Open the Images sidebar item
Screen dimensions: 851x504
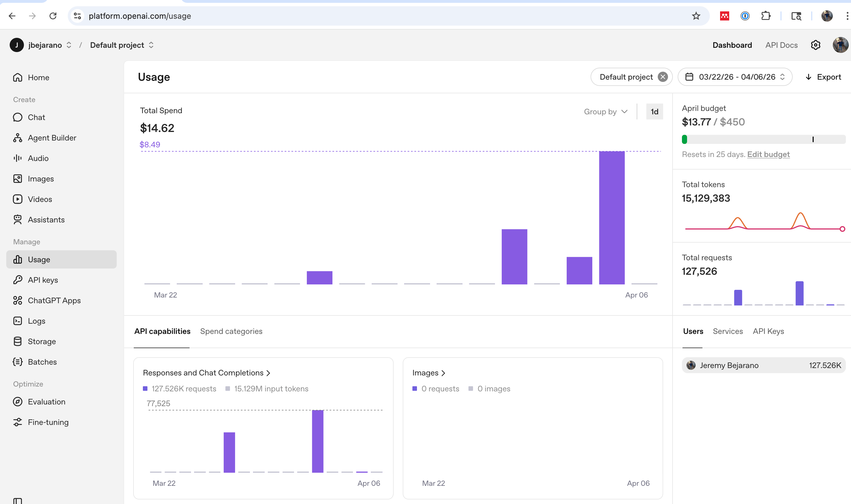61,179
